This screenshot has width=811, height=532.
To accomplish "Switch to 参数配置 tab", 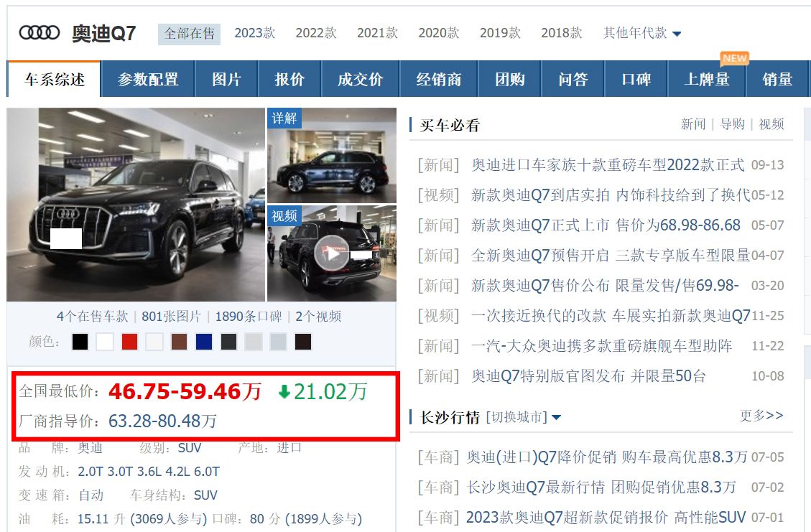I will point(148,79).
